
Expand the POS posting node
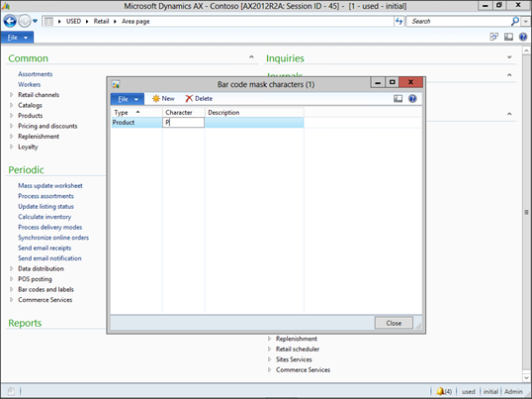pos(12,279)
